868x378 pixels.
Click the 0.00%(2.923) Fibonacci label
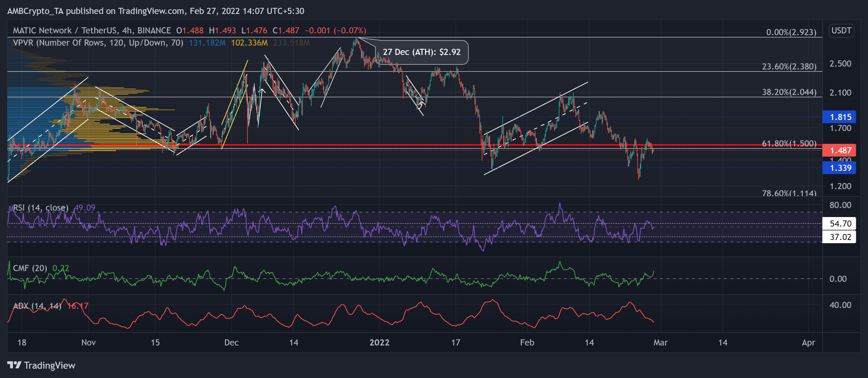tap(791, 32)
